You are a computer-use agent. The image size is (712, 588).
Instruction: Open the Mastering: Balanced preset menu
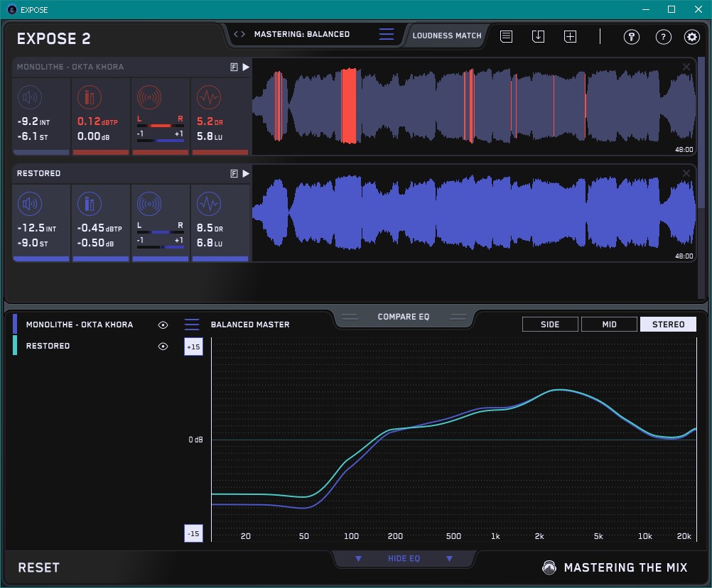(x=386, y=34)
